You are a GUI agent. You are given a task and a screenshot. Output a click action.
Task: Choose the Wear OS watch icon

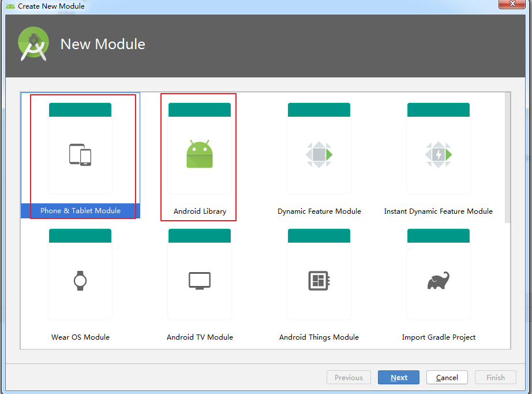[x=80, y=281]
